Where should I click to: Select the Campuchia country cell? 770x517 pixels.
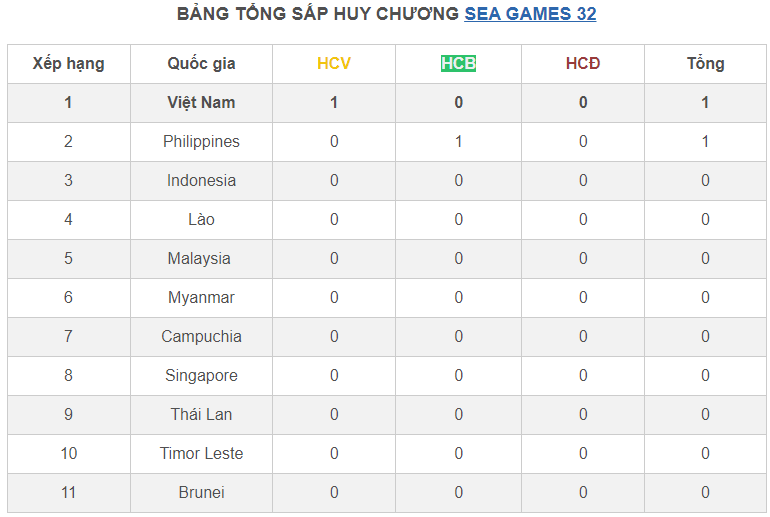pyautogui.click(x=201, y=336)
